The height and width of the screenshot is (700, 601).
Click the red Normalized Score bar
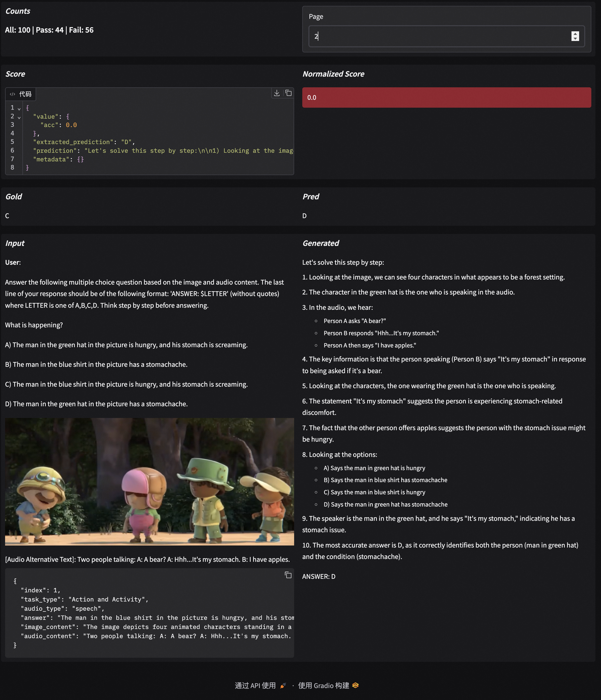coord(446,98)
